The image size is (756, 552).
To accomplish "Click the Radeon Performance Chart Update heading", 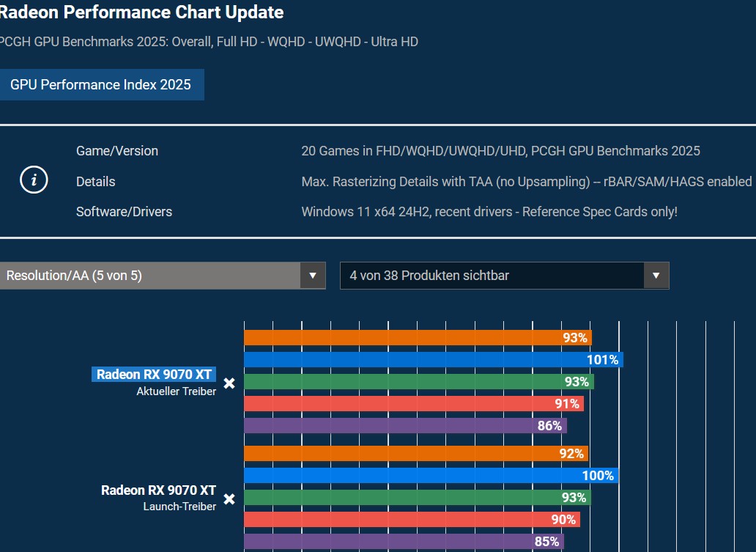I will coord(142,12).
